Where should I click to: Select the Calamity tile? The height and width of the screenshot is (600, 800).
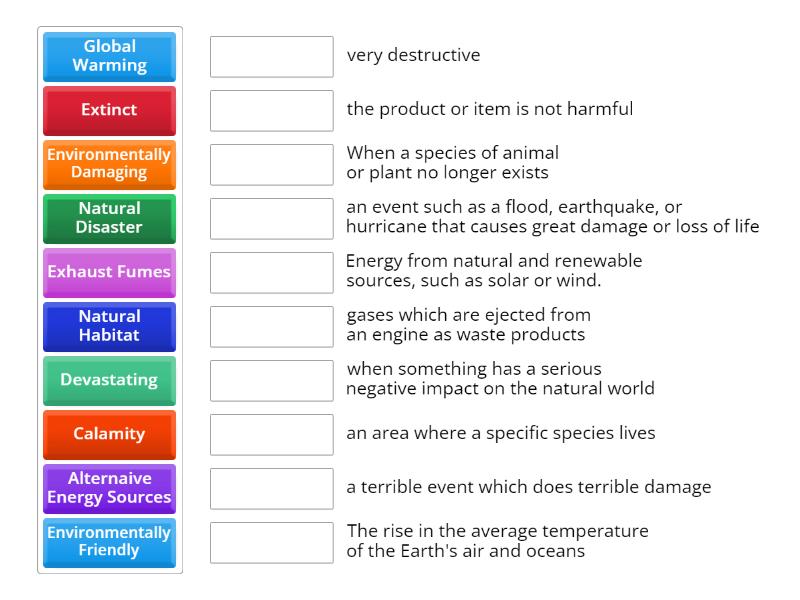point(109,435)
